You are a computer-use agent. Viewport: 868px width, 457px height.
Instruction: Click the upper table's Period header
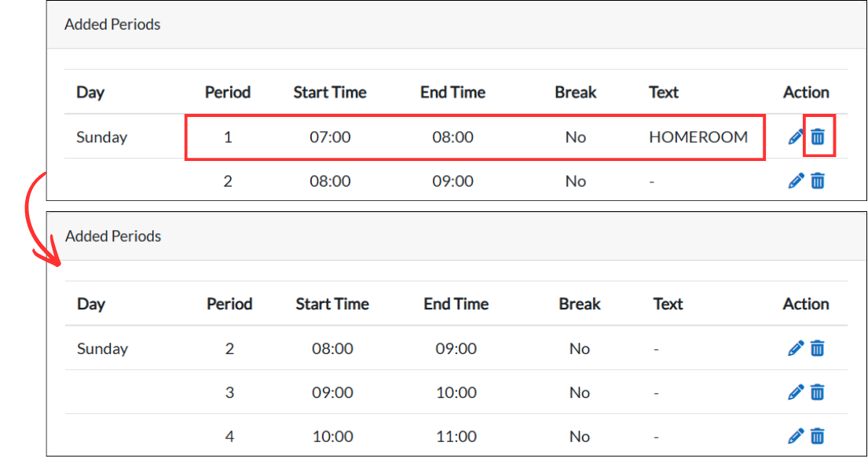(x=228, y=92)
